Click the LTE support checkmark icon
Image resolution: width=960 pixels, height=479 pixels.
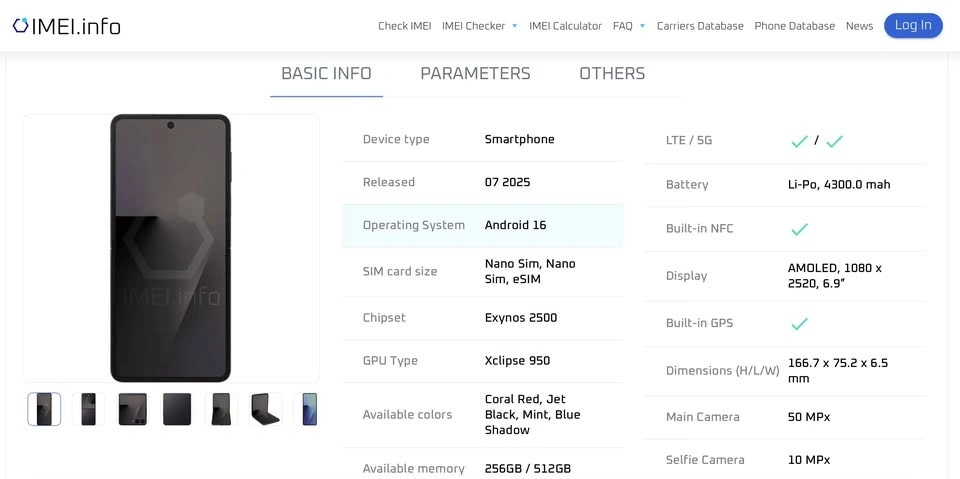[799, 141]
